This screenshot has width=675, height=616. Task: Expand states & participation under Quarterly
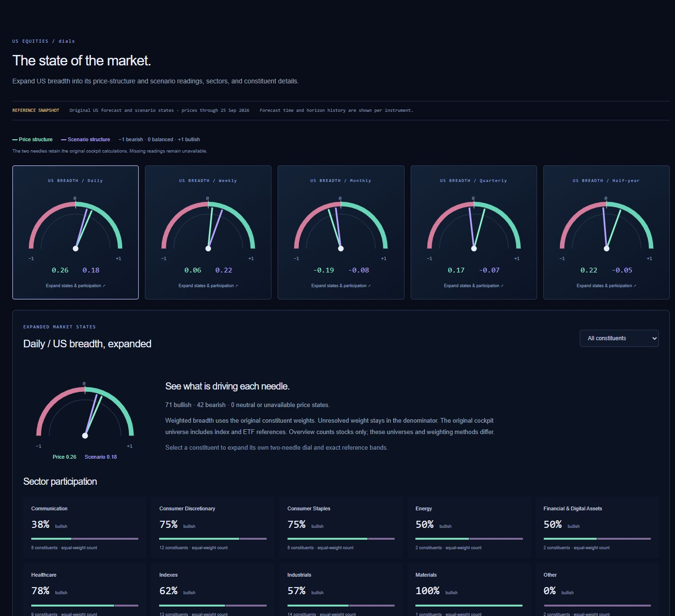click(474, 286)
